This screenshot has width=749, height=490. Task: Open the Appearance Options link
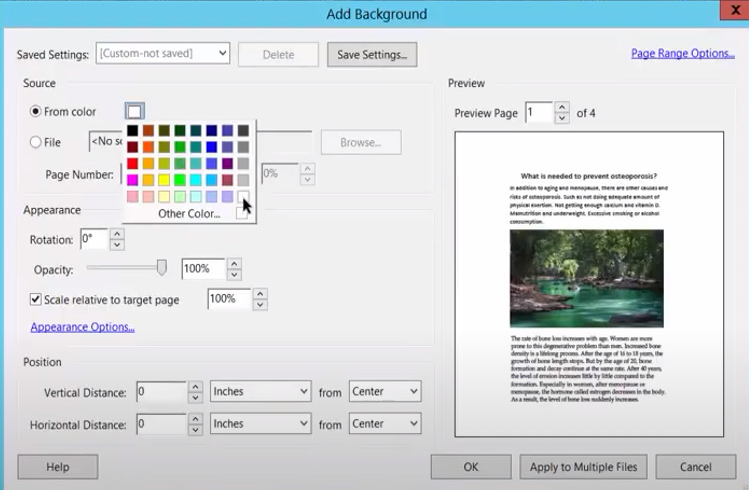[x=83, y=327]
